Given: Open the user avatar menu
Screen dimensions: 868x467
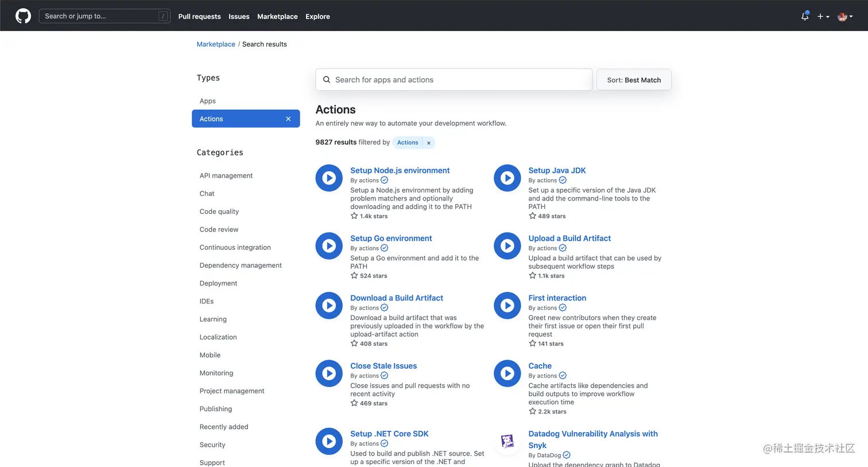Looking at the screenshot, I should pos(845,17).
